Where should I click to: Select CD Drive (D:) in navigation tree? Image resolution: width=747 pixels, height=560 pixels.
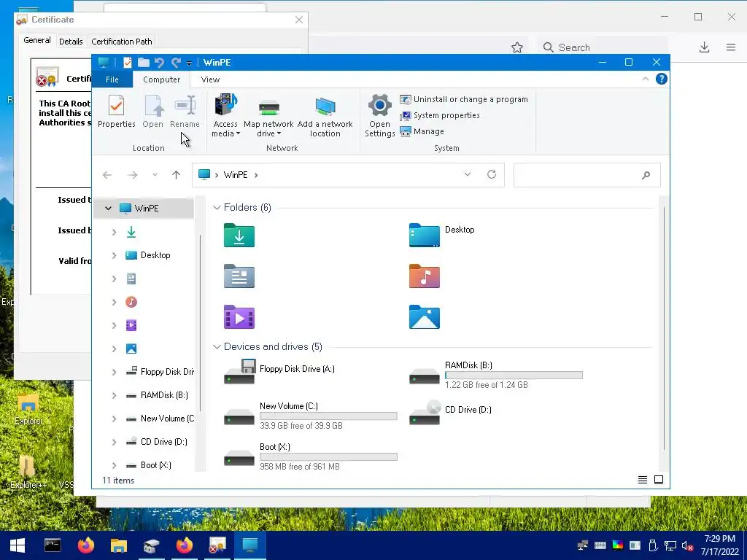(x=156, y=442)
